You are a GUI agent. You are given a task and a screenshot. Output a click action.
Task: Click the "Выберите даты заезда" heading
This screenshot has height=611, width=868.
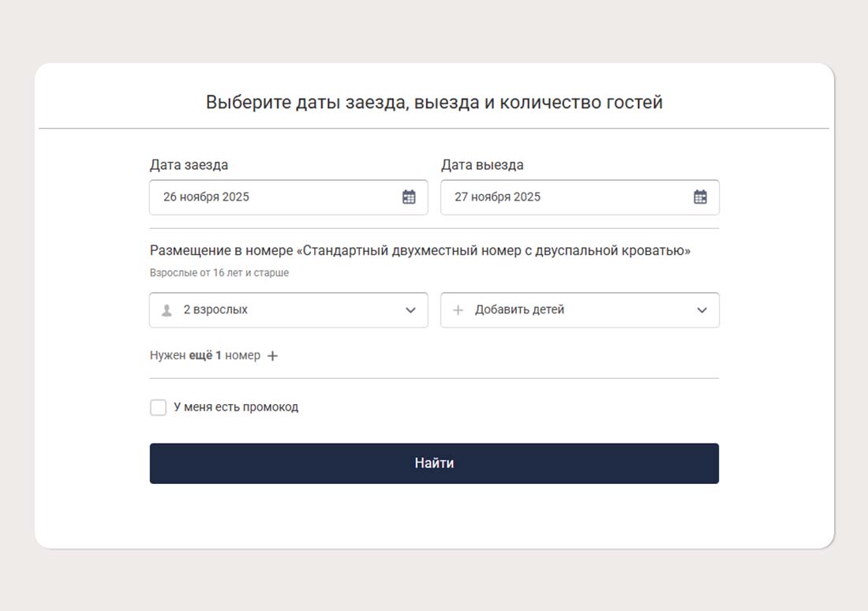(x=434, y=103)
